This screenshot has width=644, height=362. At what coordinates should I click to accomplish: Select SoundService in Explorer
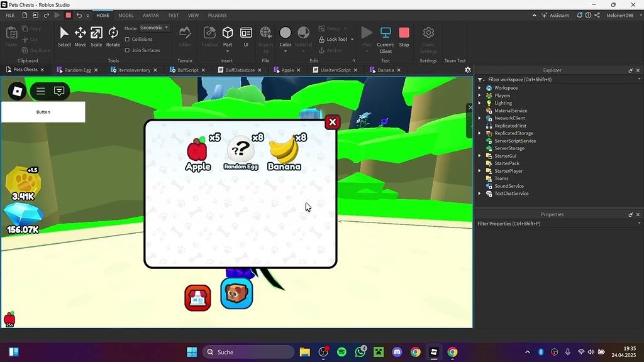pos(509,186)
